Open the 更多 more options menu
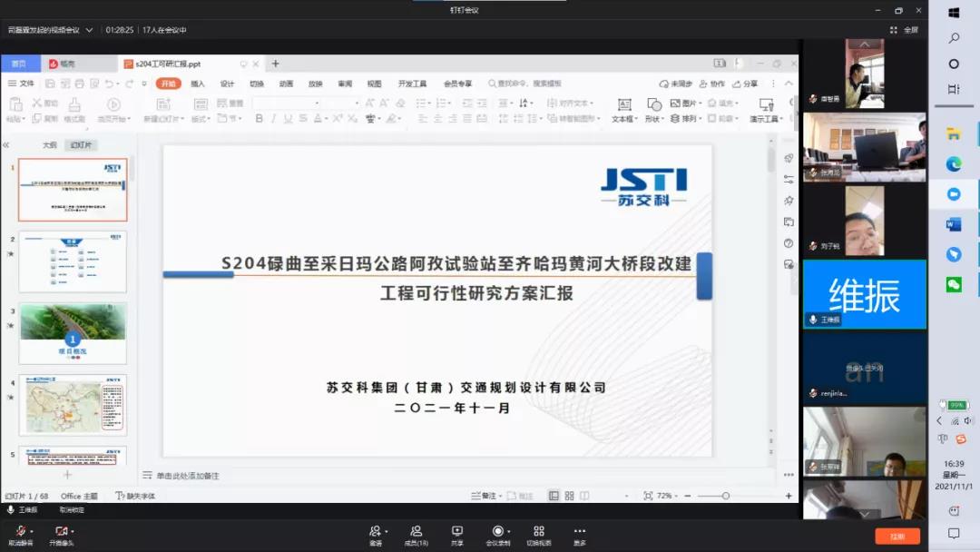Viewport: 980px width, 552px height. 580,531
